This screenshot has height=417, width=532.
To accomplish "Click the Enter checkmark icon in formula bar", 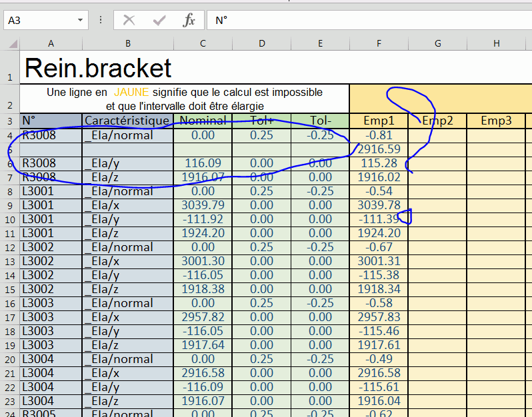I will coord(159,20).
